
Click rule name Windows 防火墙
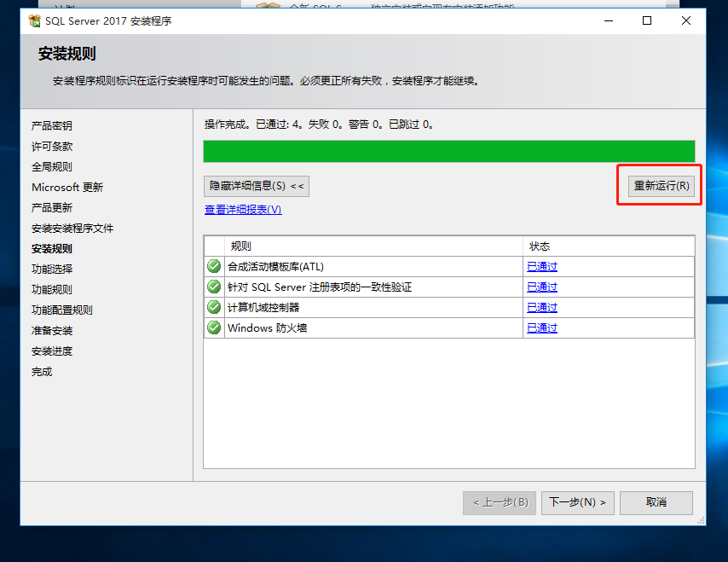pos(268,328)
